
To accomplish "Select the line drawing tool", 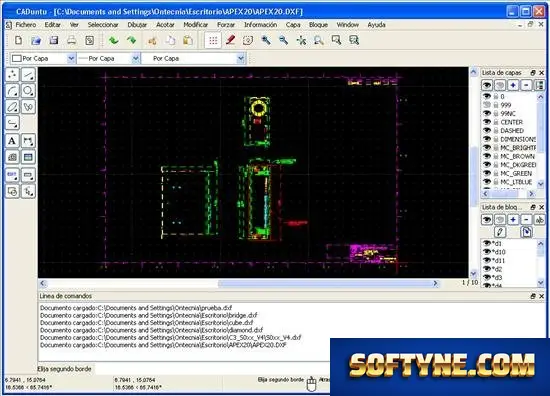I will [x=28, y=75].
